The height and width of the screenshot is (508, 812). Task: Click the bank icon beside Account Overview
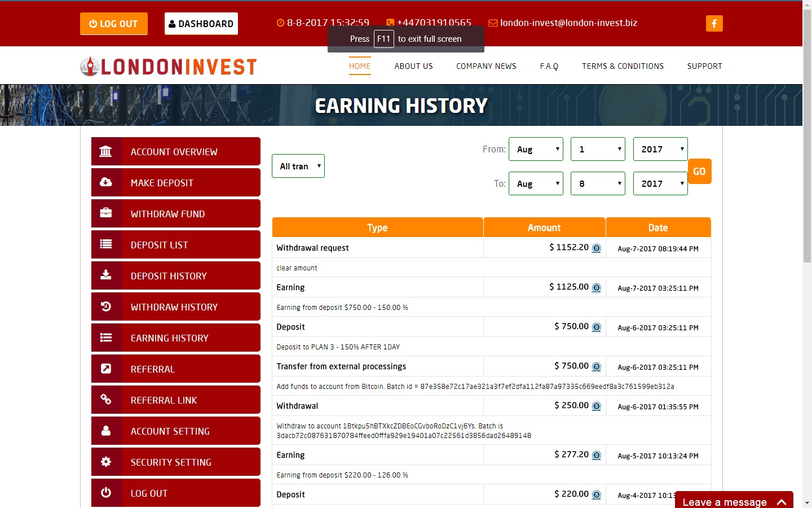105,151
